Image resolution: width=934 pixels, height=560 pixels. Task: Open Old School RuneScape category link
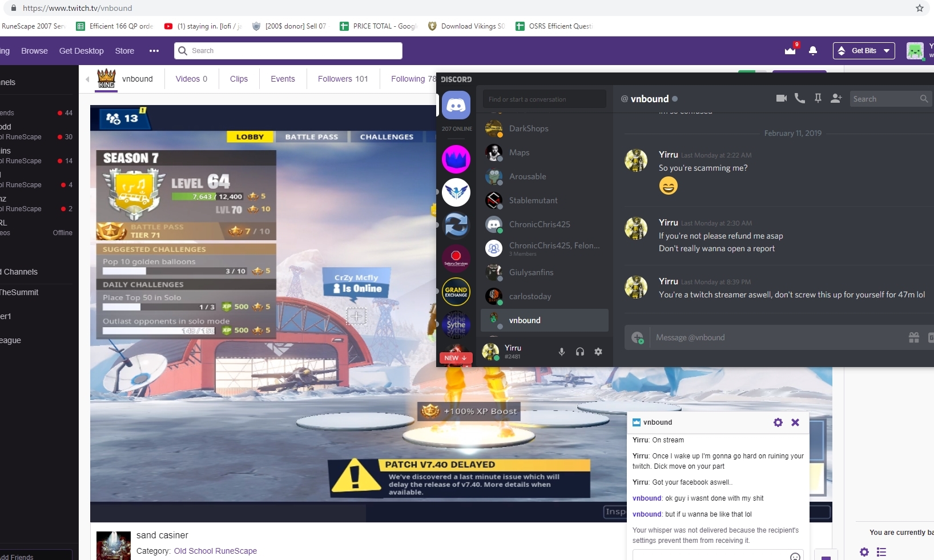click(215, 551)
